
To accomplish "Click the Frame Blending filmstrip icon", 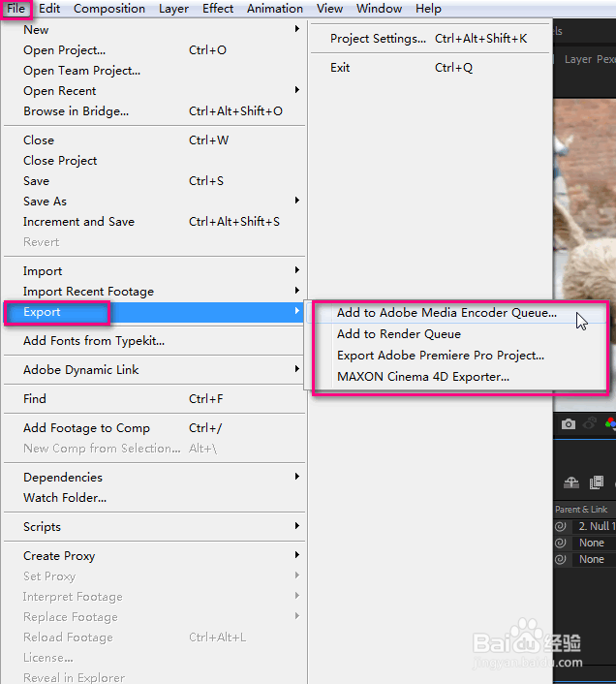I will pyautogui.click(x=596, y=482).
